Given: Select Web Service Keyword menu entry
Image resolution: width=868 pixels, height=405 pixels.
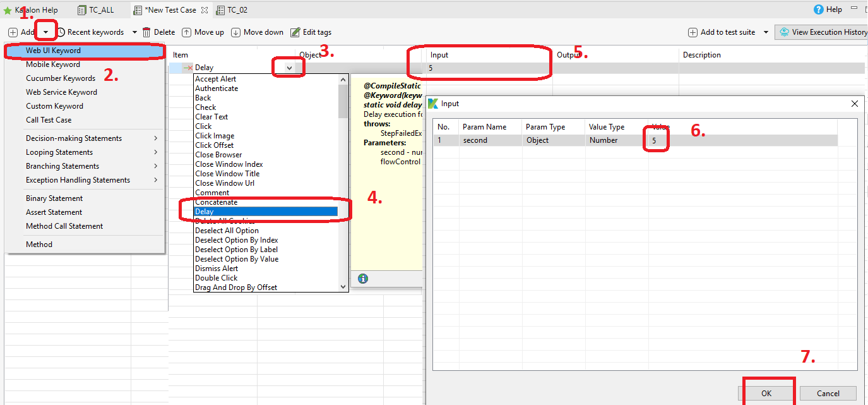Looking at the screenshot, I should pos(85,92).
